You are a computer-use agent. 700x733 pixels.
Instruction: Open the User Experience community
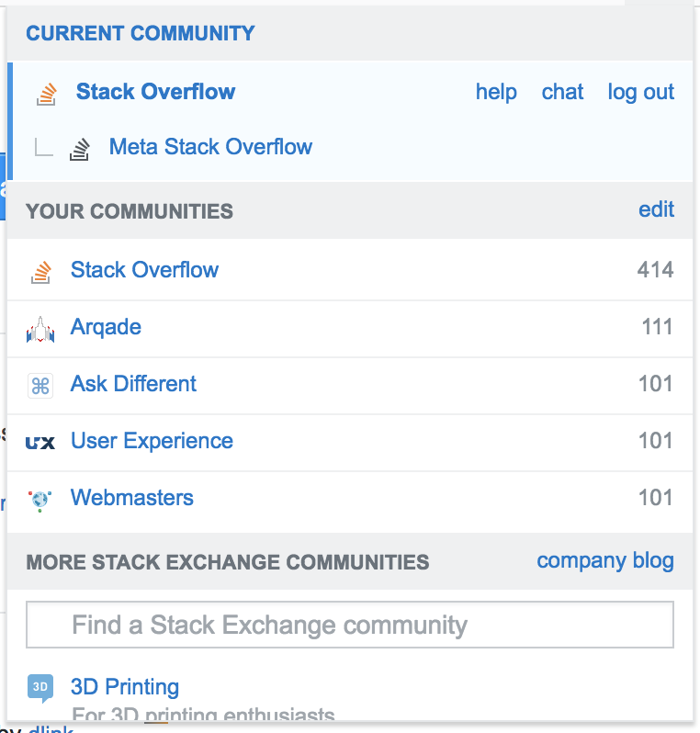point(152,441)
